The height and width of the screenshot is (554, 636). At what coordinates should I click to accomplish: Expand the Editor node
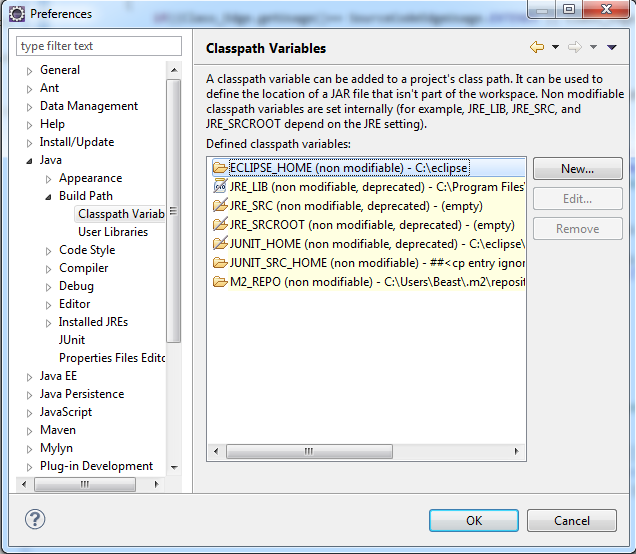coord(48,305)
